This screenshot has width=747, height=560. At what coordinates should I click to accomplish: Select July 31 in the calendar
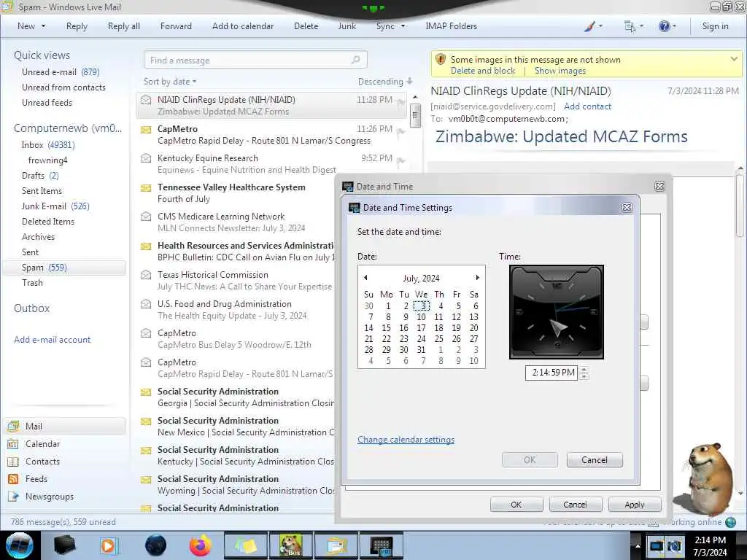coord(421,349)
